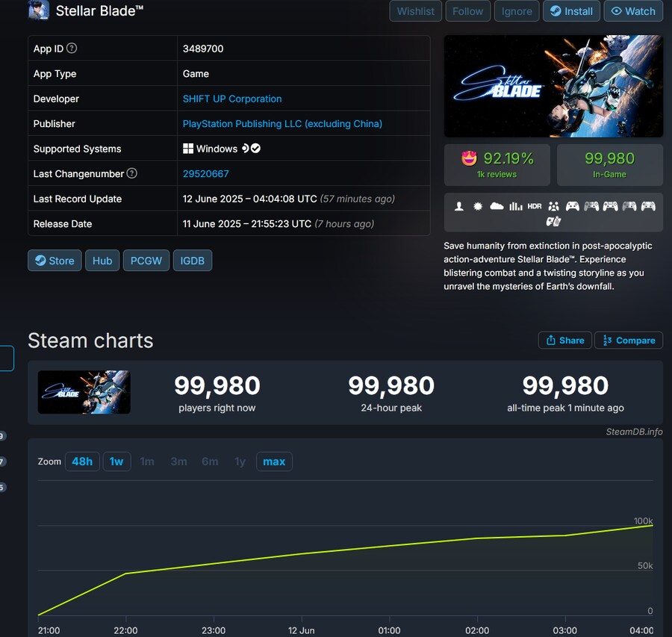Add the game via the Wishlist button
Viewport: 672px width, 637px height.
coord(415,11)
